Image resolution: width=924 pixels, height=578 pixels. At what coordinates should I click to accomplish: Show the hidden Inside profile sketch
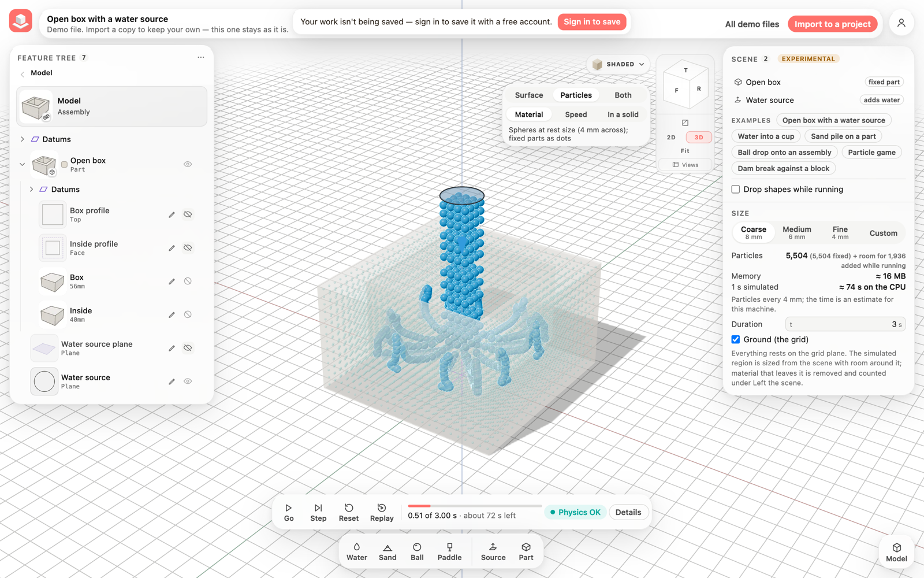188,248
